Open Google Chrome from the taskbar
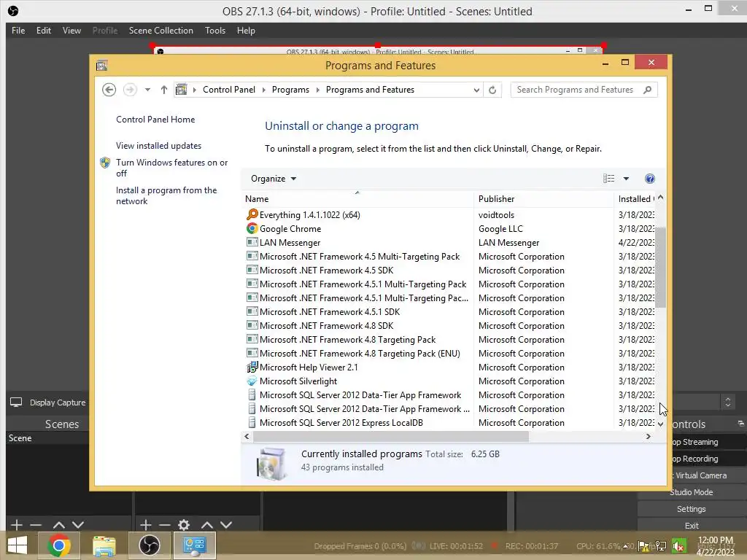 59,545
